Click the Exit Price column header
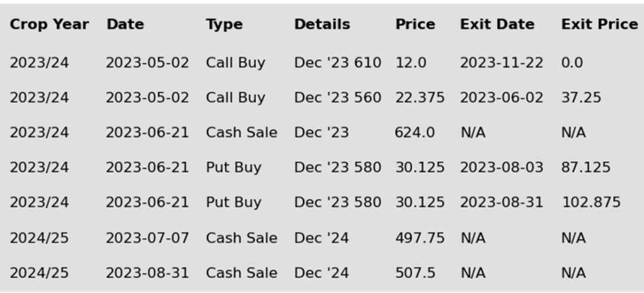Screen dimensions: 644x293 coord(599,25)
